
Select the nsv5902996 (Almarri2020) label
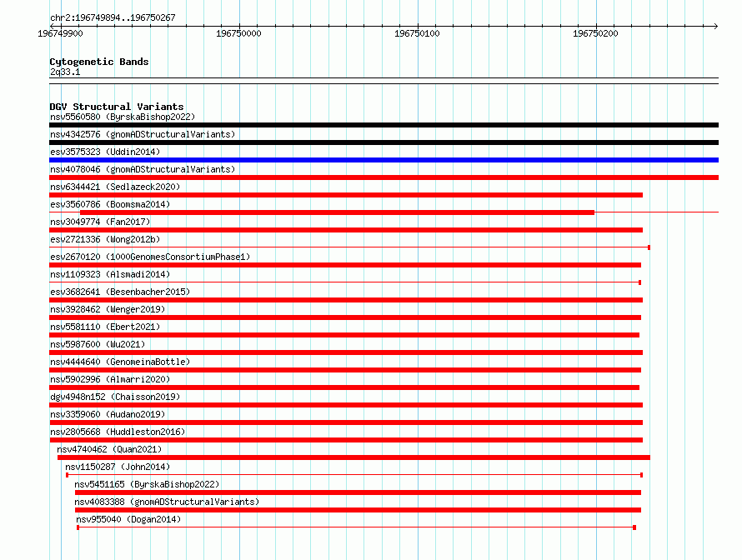[110, 379]
